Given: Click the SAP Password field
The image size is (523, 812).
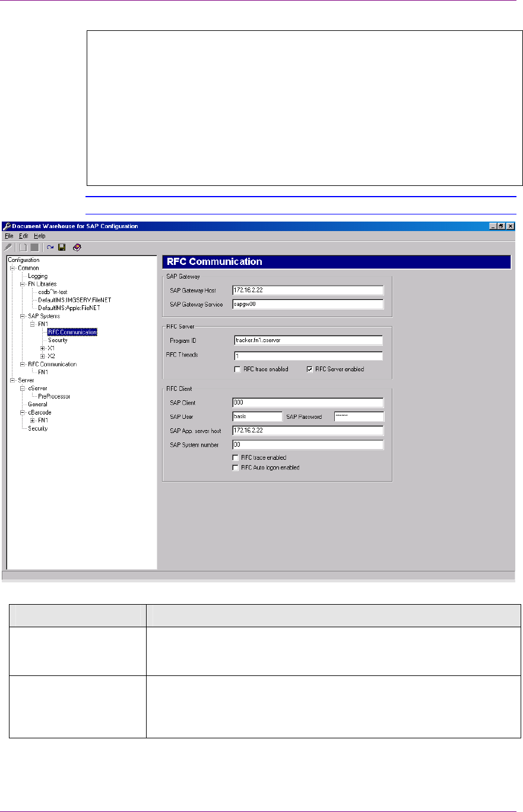Looking at the screenshot, I should coord(359,416).
